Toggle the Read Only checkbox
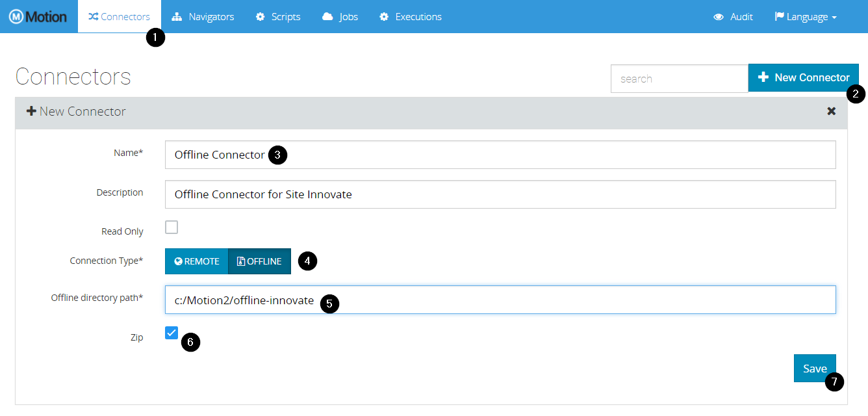 pos(172,227)
